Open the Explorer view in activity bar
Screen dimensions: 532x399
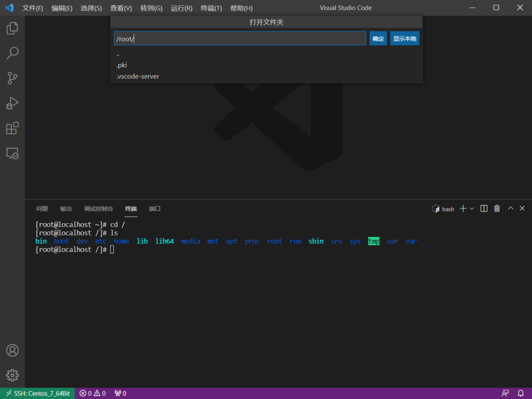coord(12,28)
